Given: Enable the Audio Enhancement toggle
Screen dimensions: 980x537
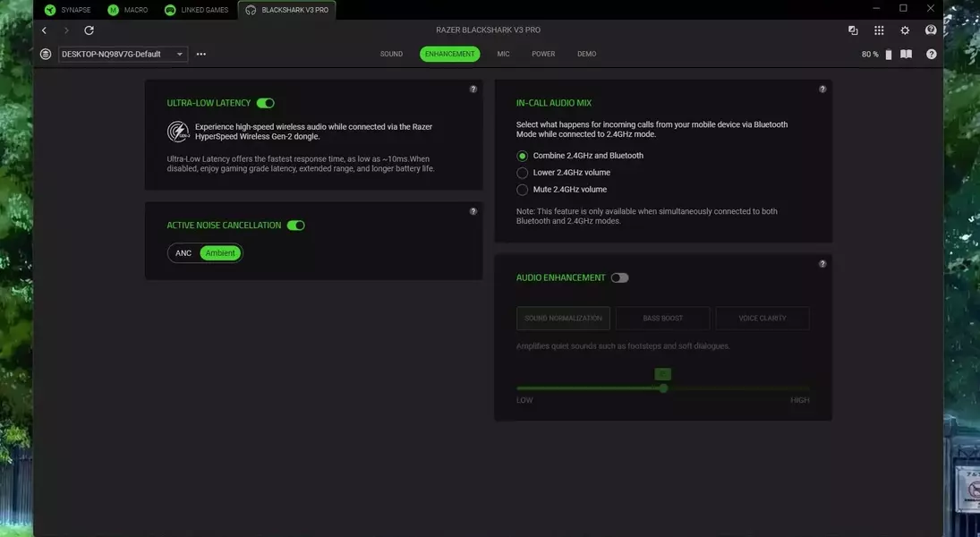Looking at the screenshot, I should 619,277.
